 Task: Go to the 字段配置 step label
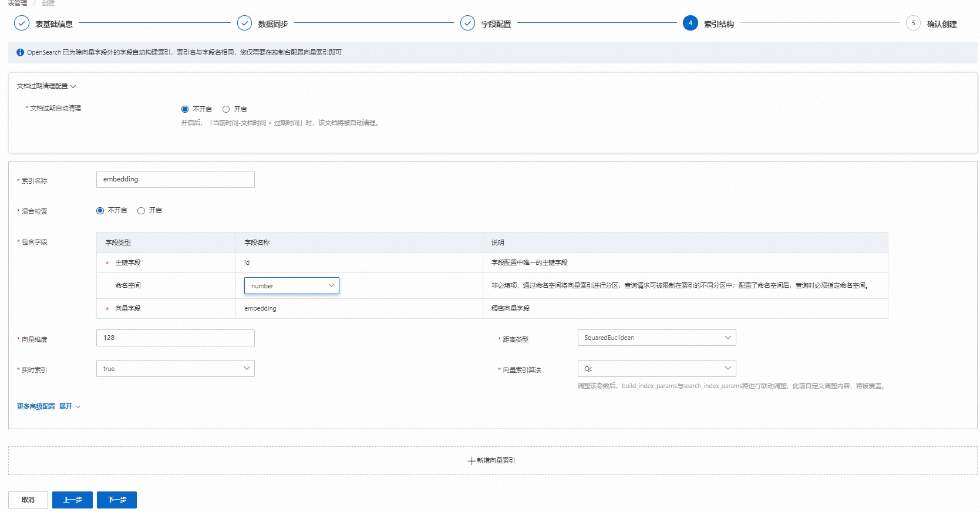(x=496, y=24)
